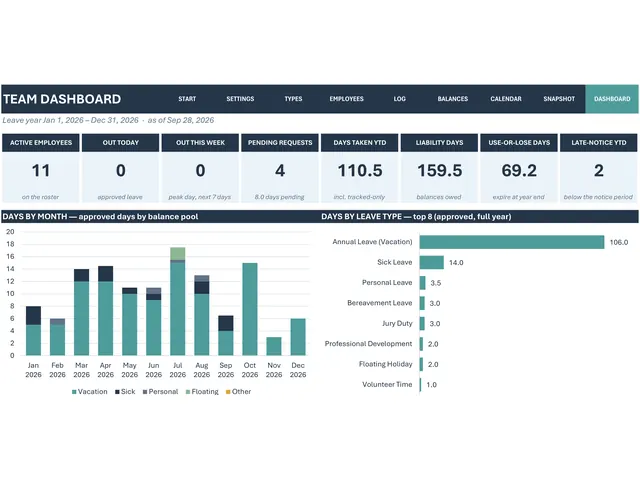The height and width of the screenshot is (480, 640).
Task: Select the Dec 2026 bar
Action: coord(298,337)
